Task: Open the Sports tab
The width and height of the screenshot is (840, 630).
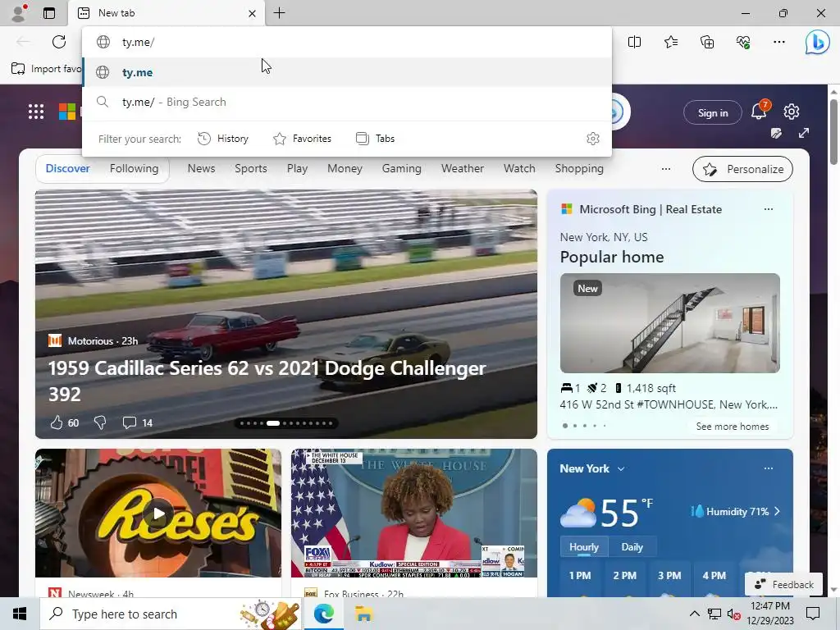Action: [251, 169]
